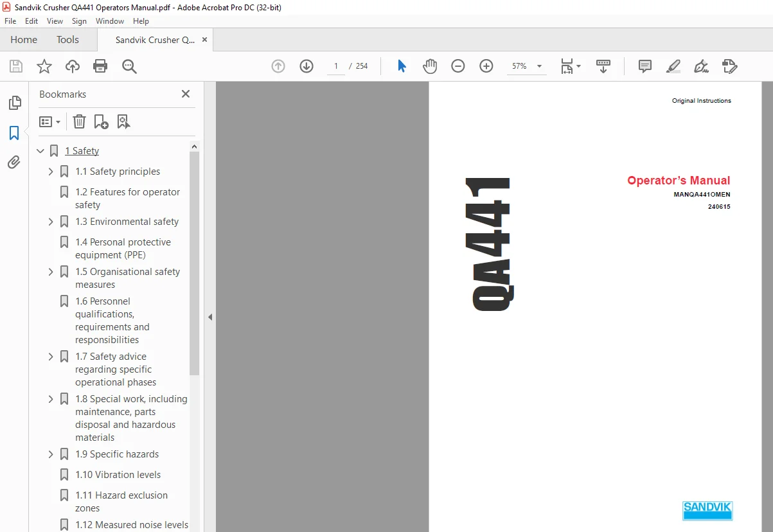This screenshot has width=773, height=532.
Task: Choose the Selection arrow tool
Action: click(402, 66)
